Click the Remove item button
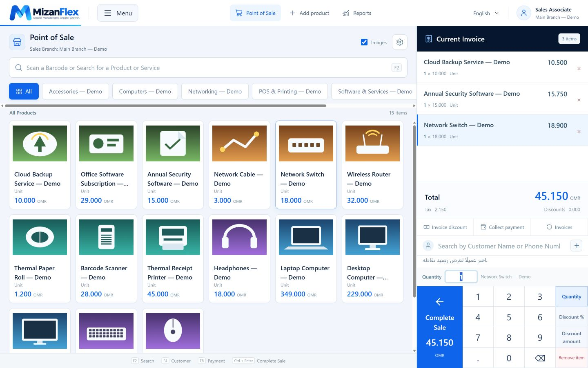Image resolution: width=588 pixels, height=368 pixels. coord(571,358)
